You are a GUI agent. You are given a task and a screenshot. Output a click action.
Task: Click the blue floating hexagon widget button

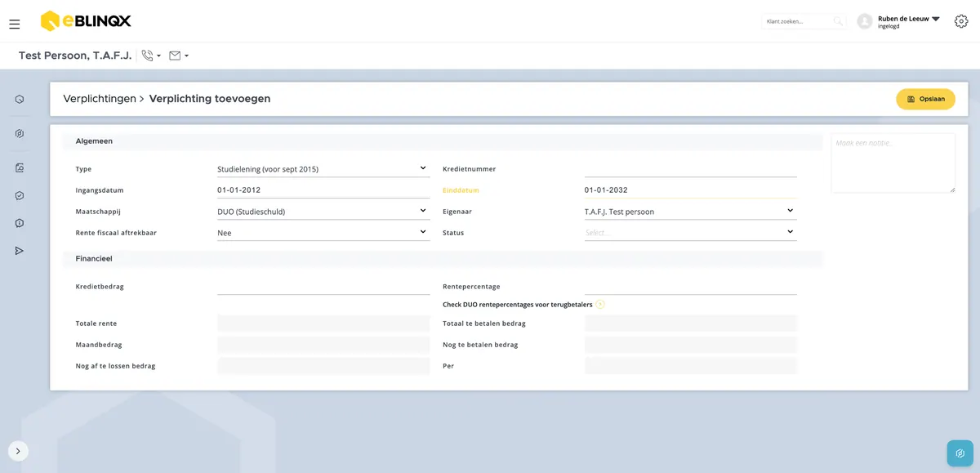click(960, 453)
